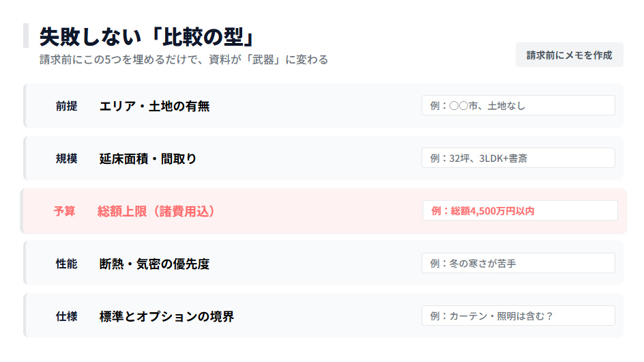Click the 例：冬の寒さが苦手 input box

click(x=518, y=263)
